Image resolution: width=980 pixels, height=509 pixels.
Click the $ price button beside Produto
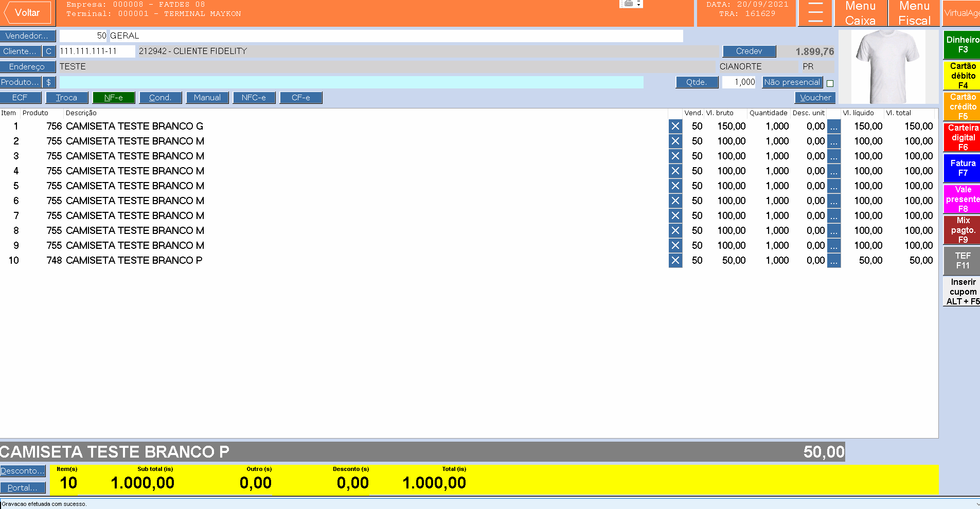click(49, 82)
